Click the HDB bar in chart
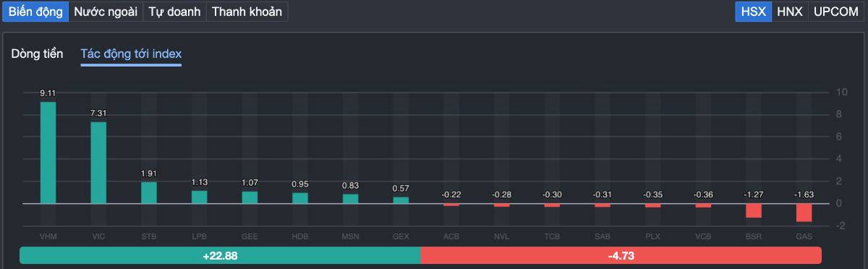Image resolution: width=868 pixels, height=269 pixels. [x=300, y=198]
